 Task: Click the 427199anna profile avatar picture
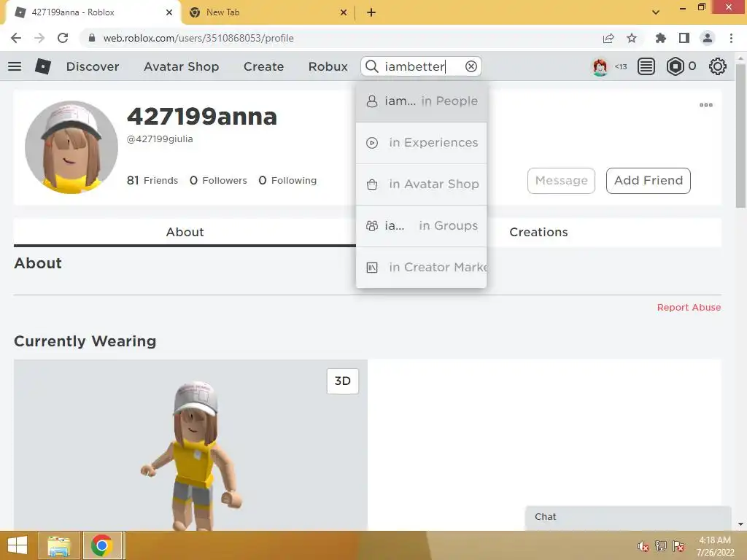(71, 147)
